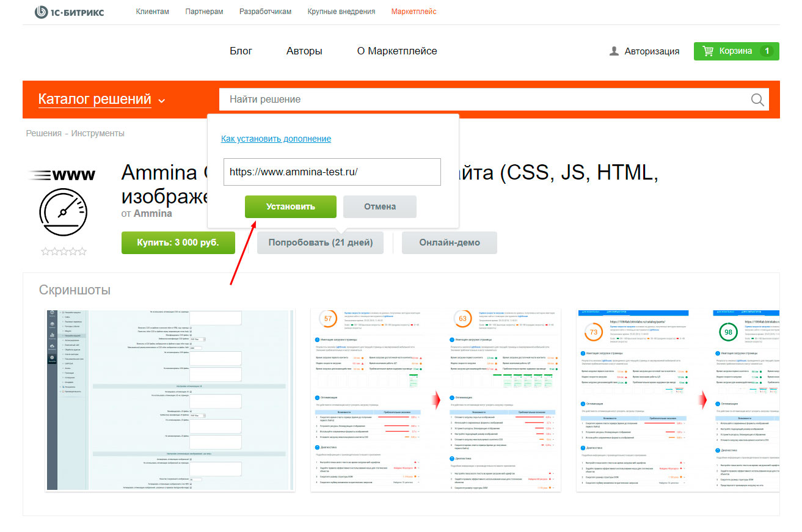Click the Авторизация user icon
This screenshot has width=802, height=532.
tap(614, 51)
